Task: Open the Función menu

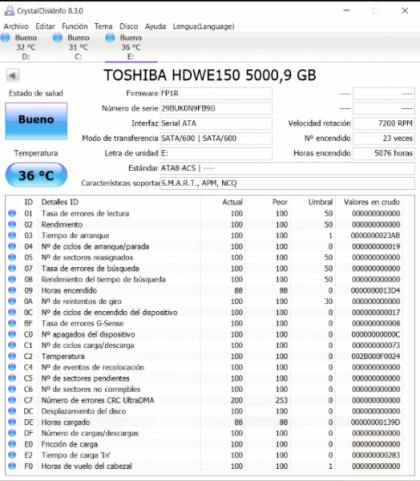Action: coord(75,26)
